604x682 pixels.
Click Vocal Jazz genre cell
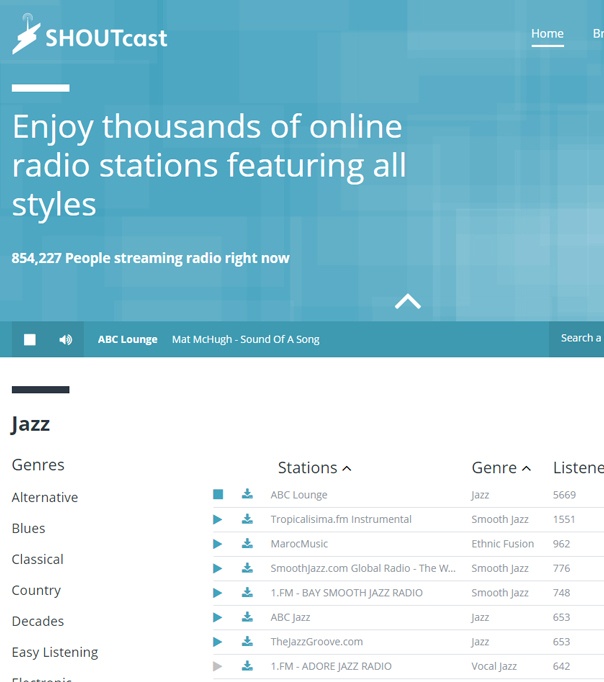coord(494,666)
